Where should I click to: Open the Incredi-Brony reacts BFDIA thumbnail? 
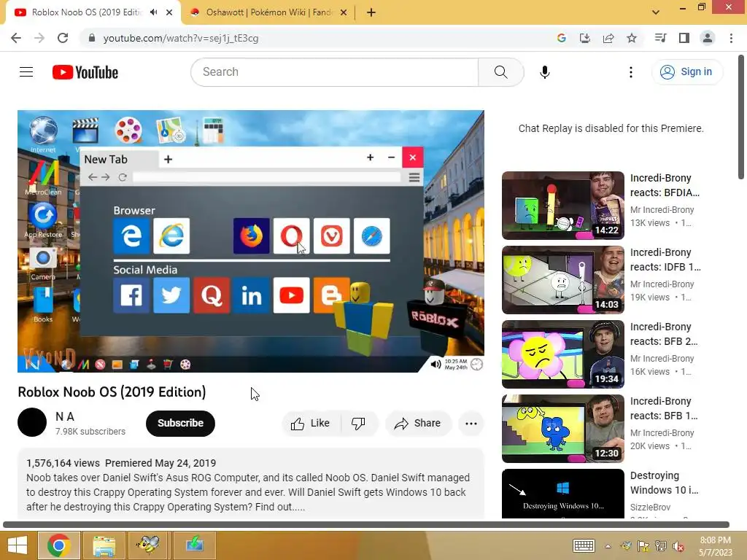[x=562, y=205]
